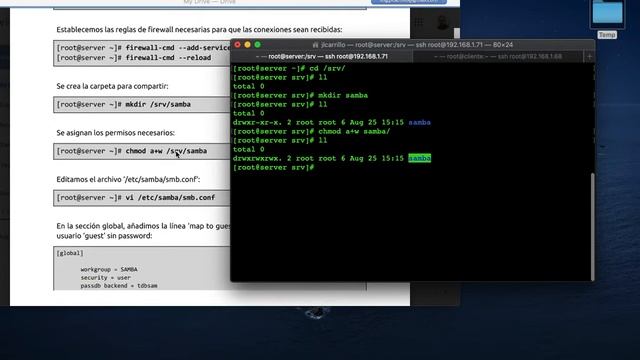
Task: Switch to the root@cliente ssh terminal tab
Action: point(498,56)
